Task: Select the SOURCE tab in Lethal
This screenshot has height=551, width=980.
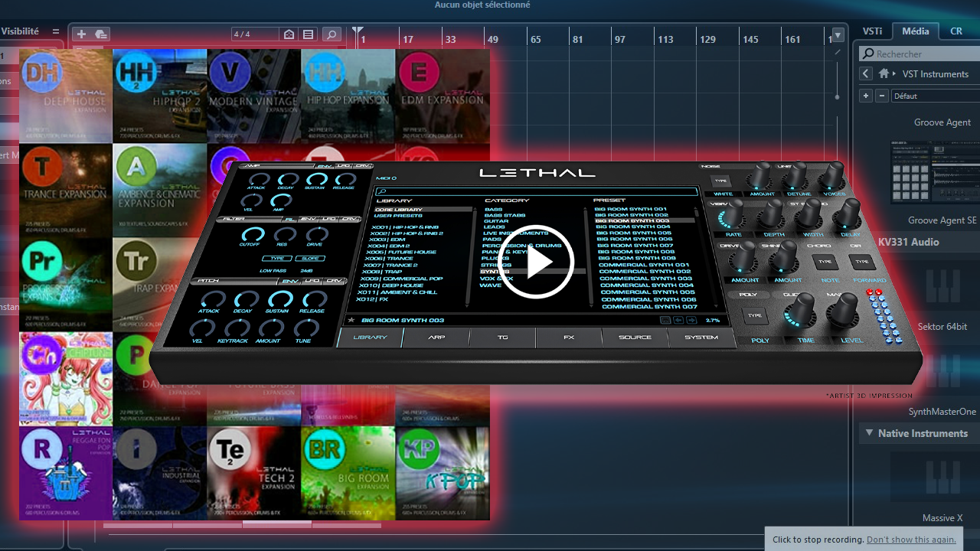Action: (x=635, y=337)
